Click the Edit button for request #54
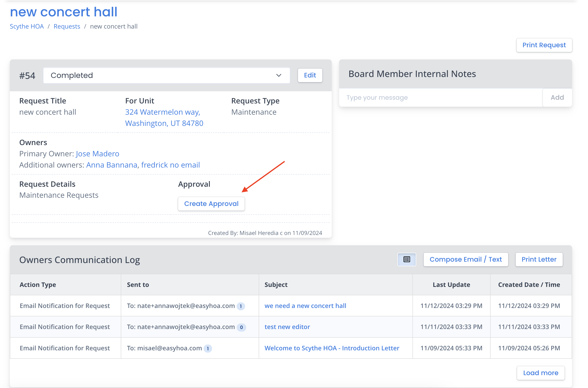 pos(310,75)
